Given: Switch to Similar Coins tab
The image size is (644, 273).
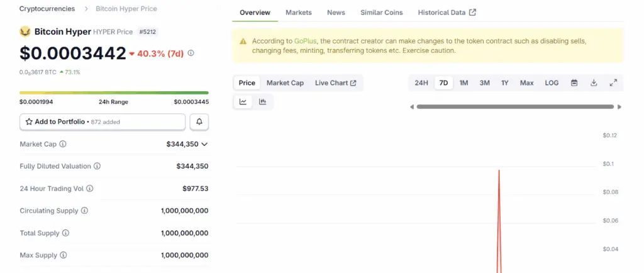Looking at the screenshot, I should [381, 13].
